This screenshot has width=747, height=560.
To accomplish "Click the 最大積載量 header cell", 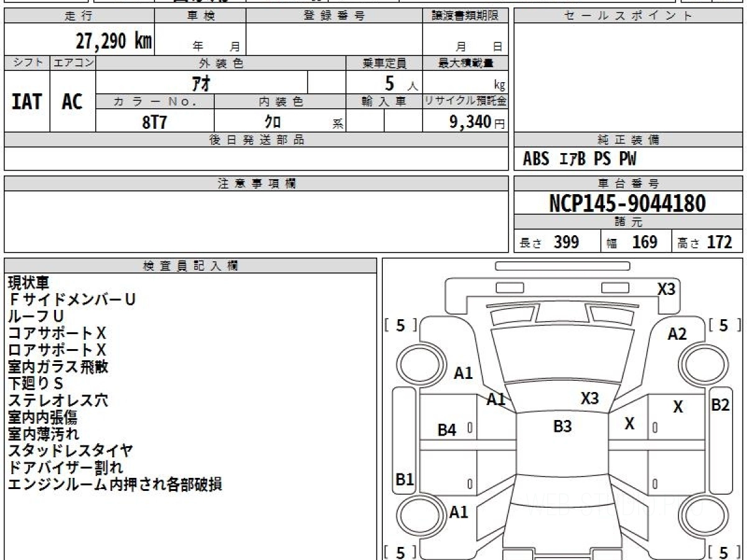I will tap(466, 63).
